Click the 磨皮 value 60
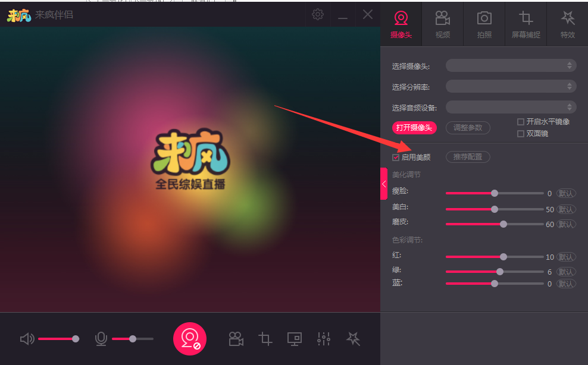 (x=550, y=225)
